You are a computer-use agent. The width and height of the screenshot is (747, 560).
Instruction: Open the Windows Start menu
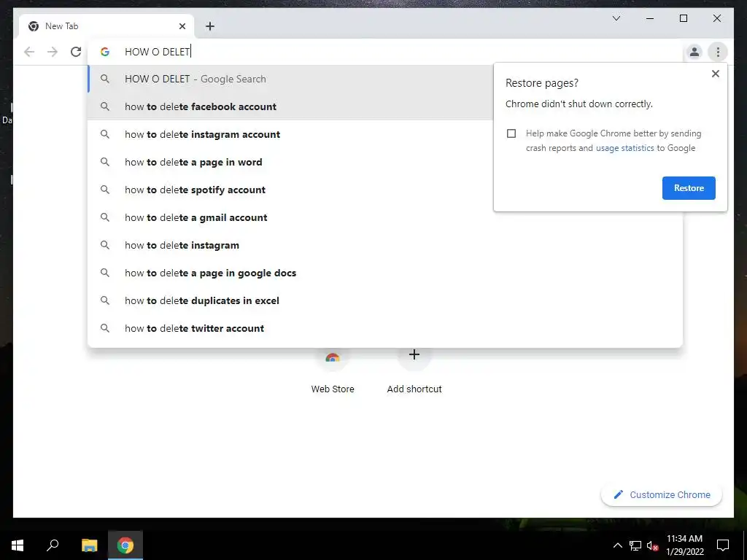pos(18,545)
